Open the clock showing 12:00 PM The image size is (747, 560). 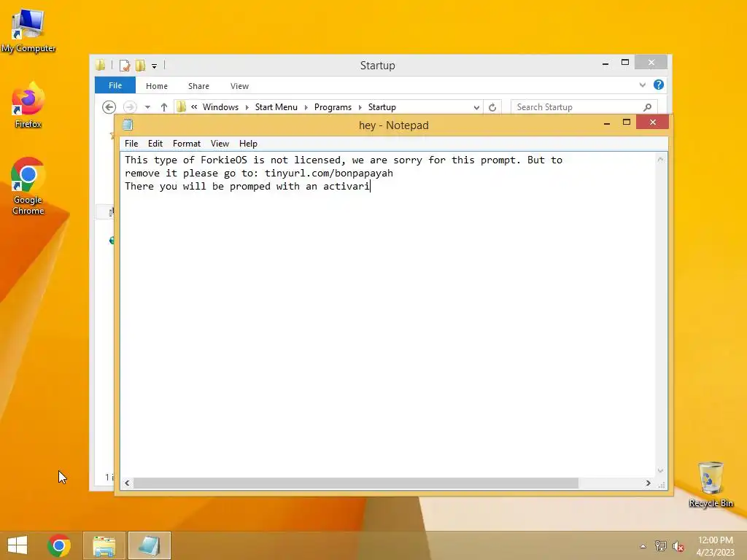[715, 545]
